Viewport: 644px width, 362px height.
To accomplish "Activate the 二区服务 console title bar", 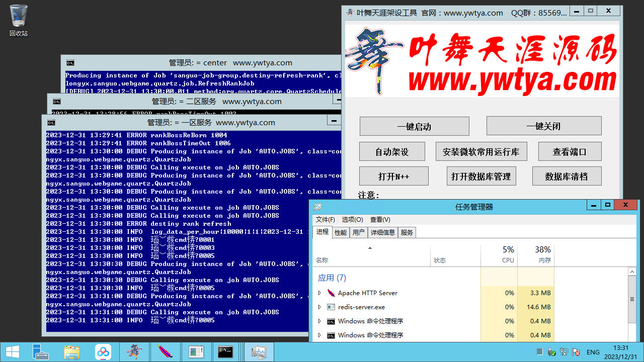I will click(194, 101).
